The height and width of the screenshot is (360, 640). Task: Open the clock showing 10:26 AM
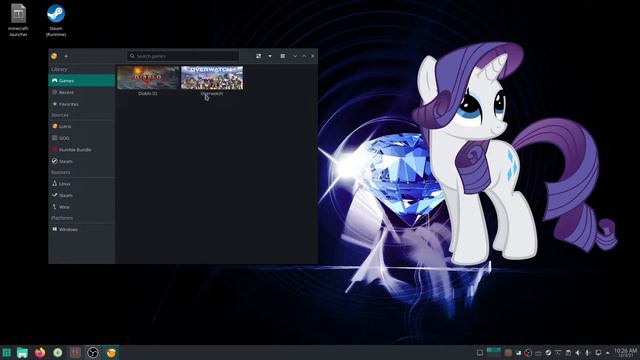(626, 353)
